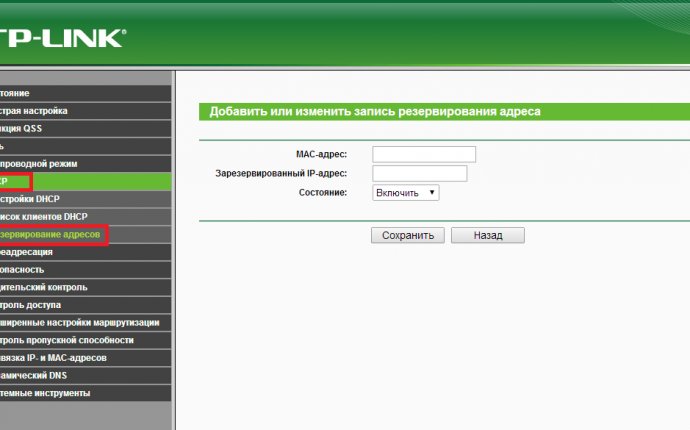Click the Зарезервированный IP-адрес field
Viewport: 690px width, 430px height.
click(419, 173)
